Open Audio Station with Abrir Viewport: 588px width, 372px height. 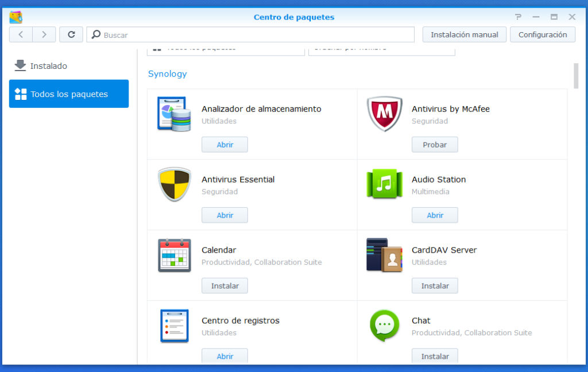435,215
